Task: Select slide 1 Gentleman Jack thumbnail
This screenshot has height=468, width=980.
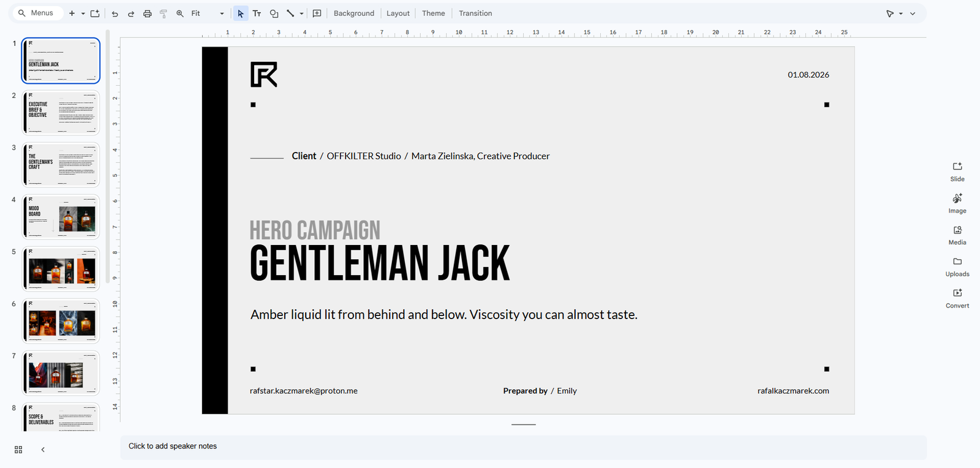Action: point(61,61)
